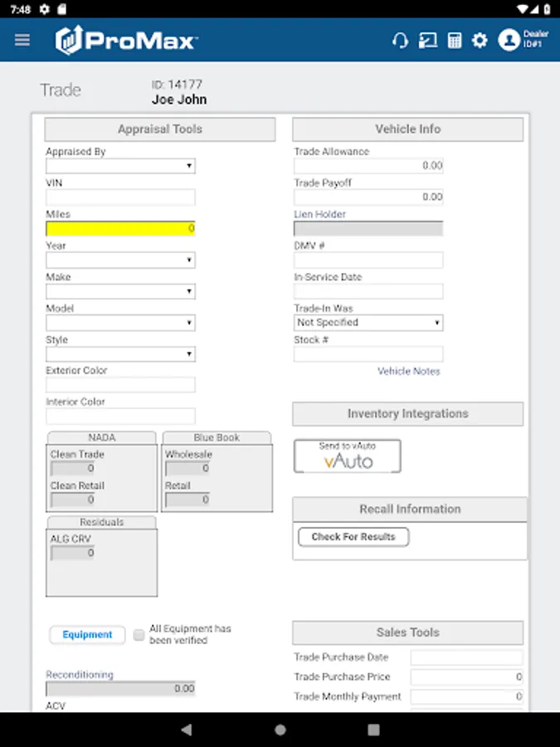The height and width of the screenshot is (747, 560).
Task: Open the Style dropdown
Action: tap(120, 354)
